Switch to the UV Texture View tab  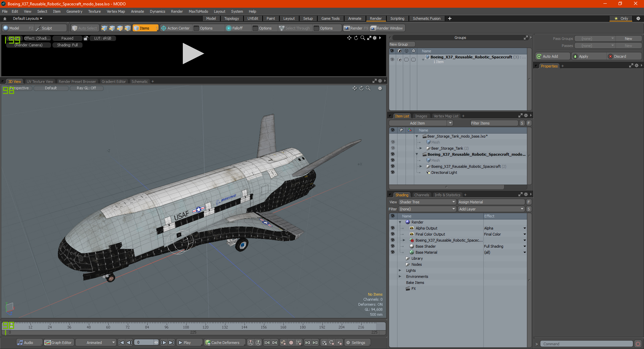[40, 82]
